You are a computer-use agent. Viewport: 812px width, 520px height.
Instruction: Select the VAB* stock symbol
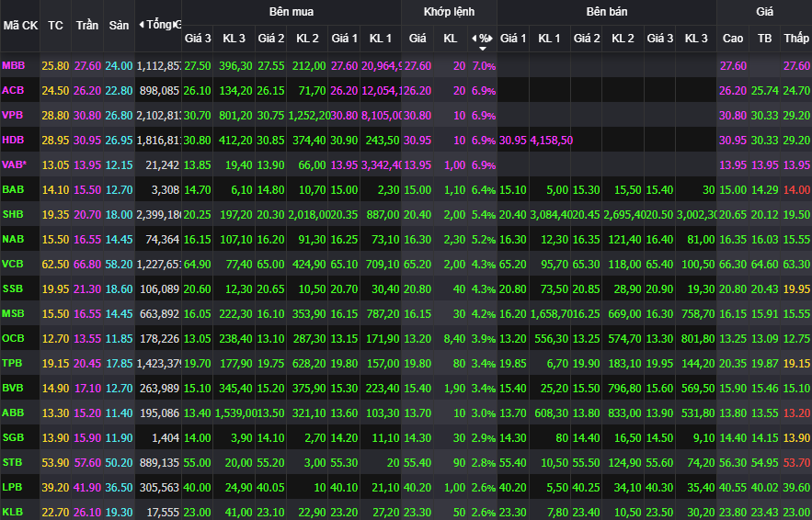tap(15, 164)
